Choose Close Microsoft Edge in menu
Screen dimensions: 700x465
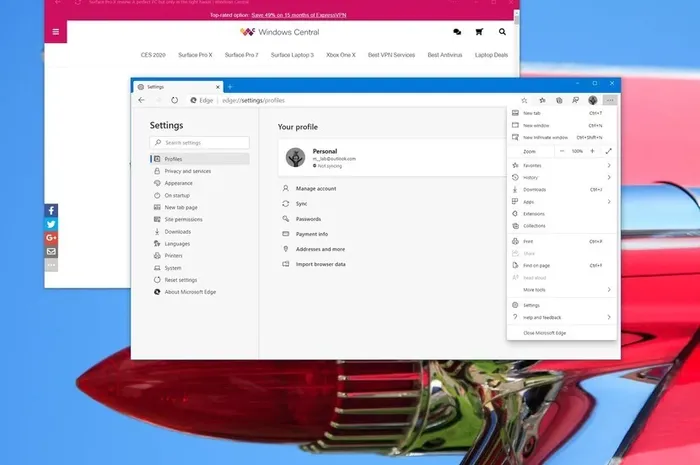562,333
